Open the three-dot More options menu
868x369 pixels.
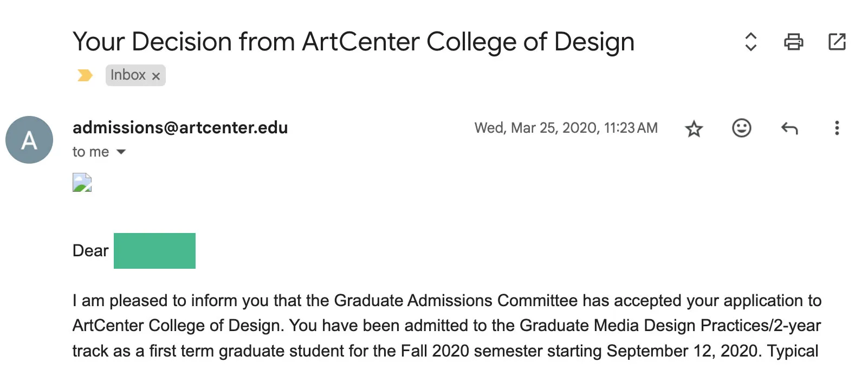[837, 128]
